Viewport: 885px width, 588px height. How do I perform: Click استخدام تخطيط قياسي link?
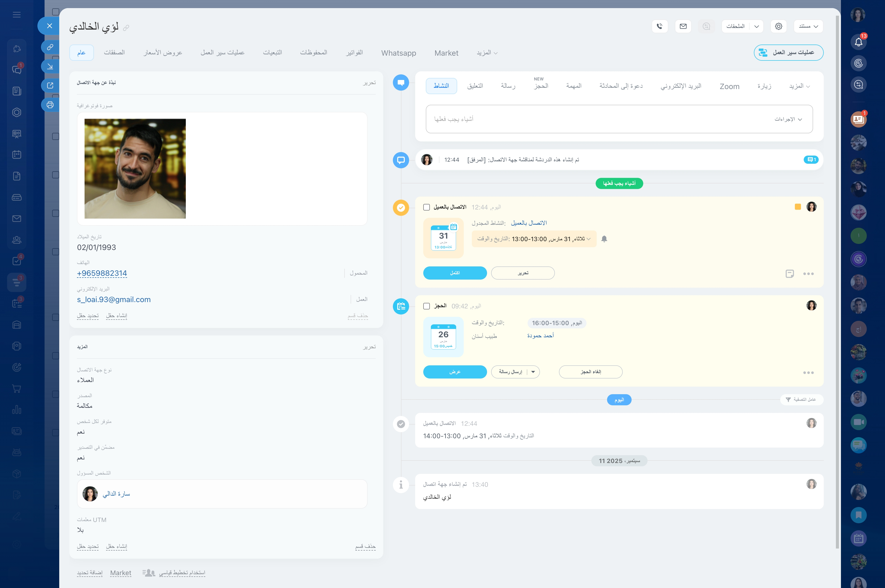(x=182, y=573)
